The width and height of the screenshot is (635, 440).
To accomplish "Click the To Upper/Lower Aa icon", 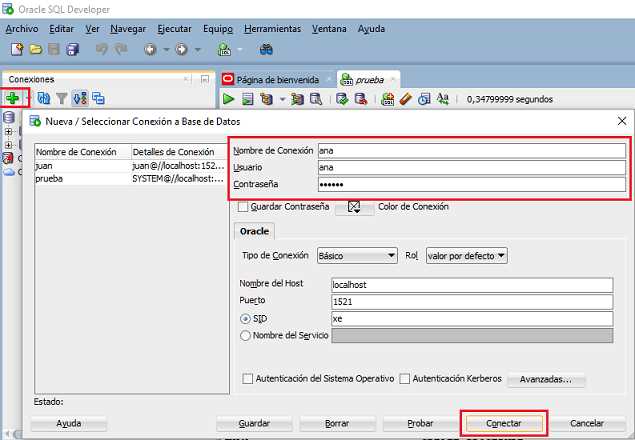I will [x=443, y=99].
